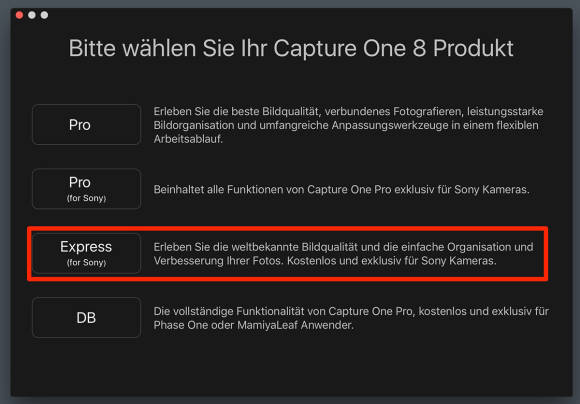Screen dimensions: 580x404
Task: Minimize the window using the middle dot
Action: tap(32, 15)
